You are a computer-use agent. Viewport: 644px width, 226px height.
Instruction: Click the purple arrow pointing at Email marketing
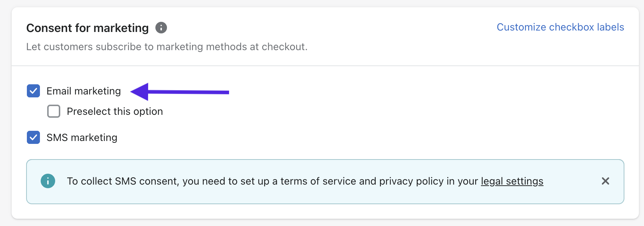tap(180, 92)
